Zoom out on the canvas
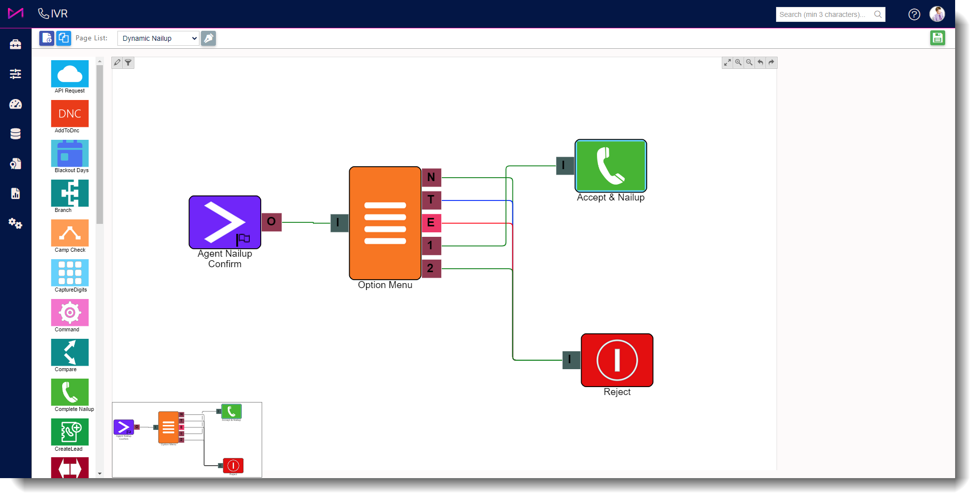 pos(749,62)
